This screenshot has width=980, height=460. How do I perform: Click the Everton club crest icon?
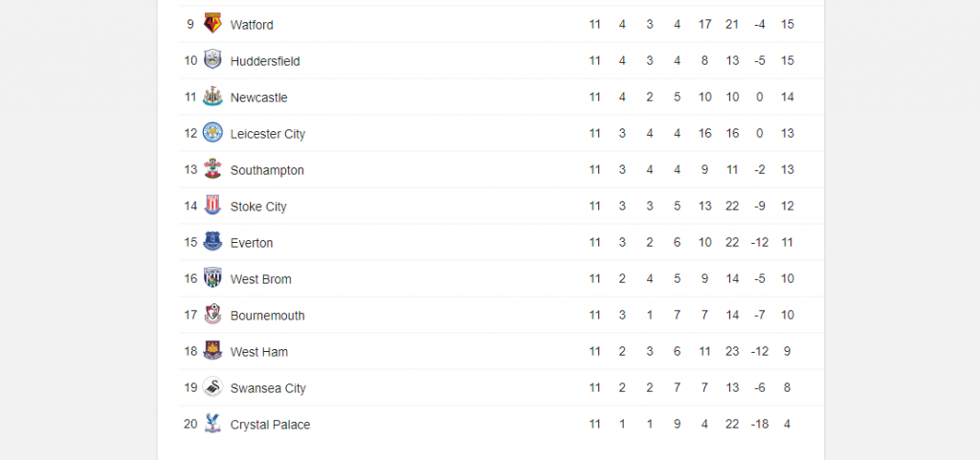212,242
